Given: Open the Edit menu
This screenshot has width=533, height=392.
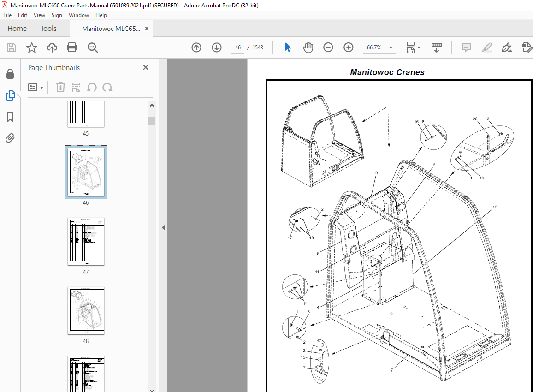Looking at the screenshot, I should pyautogui.click(x=23, y=15).
